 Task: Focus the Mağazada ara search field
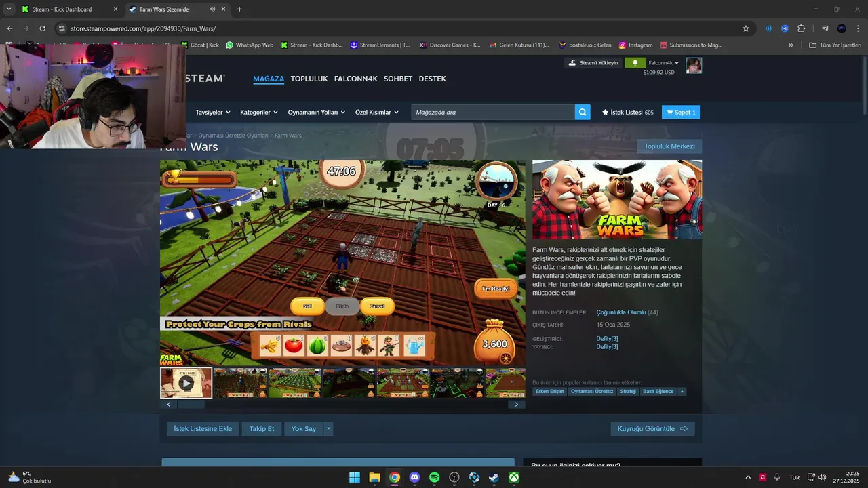click(x=493, y=113)
